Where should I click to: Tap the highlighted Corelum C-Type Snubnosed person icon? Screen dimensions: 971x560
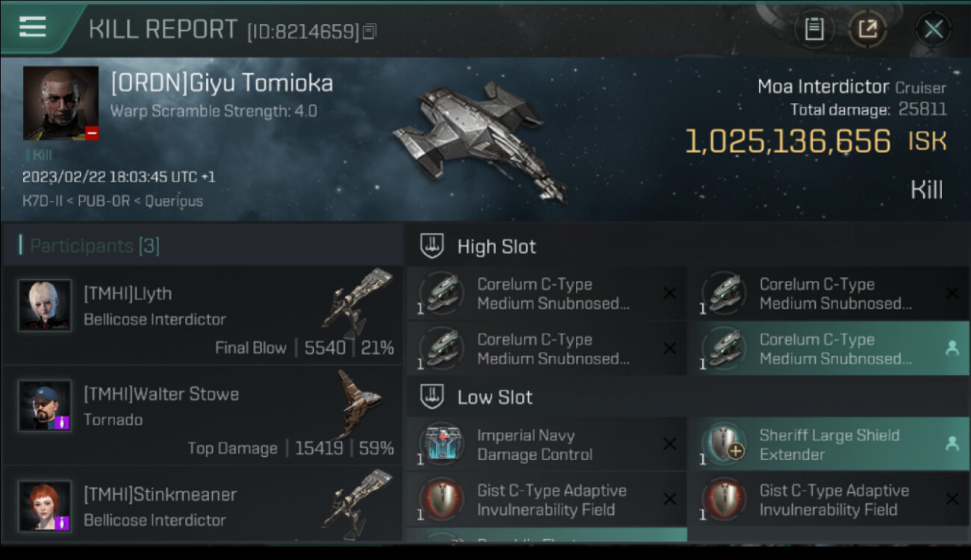coord(952,349)
